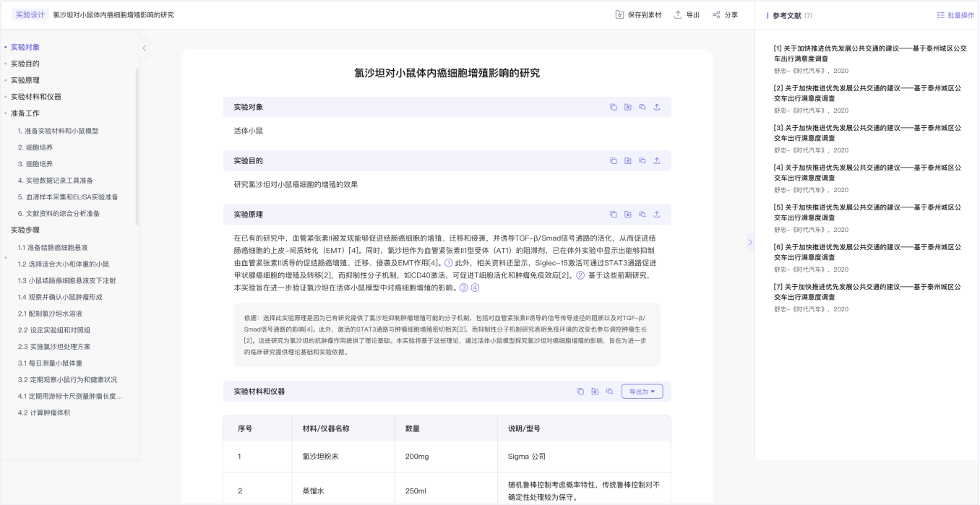Image resolution: width=980 pixels, height=505 pixels.
Task: Click citation marker ① in 实验原理 text
Action: [x=448, y=263]
